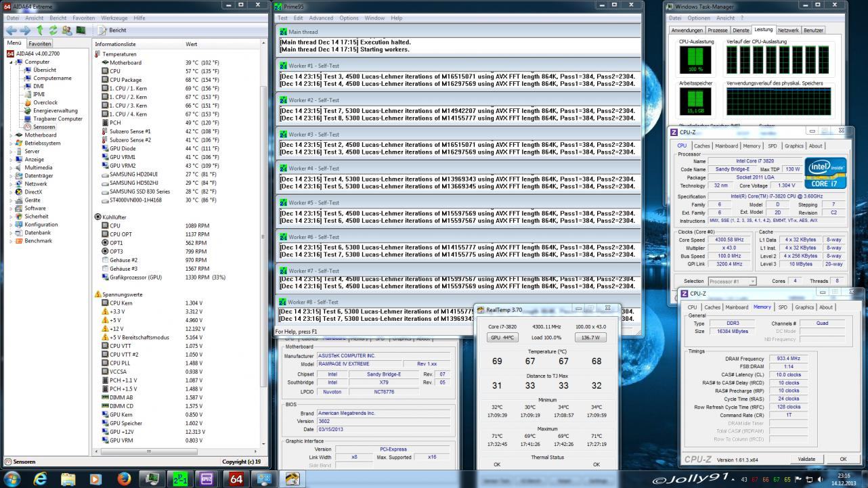
Task: Click the AIDA64 taskbar icon
Action: point(236,479)
